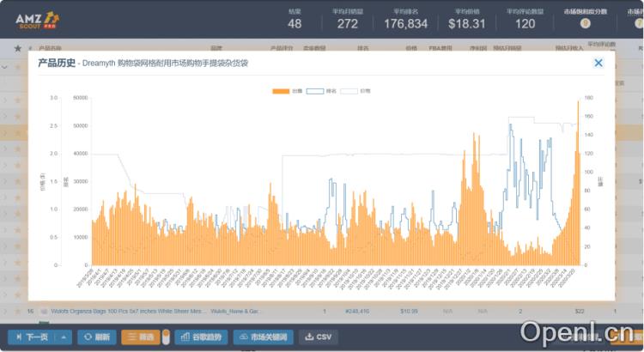Toggle the blue 排名 rank legend series
This screenshot has width=644, height=352.
pyautogui.click(x=320, y=90)
